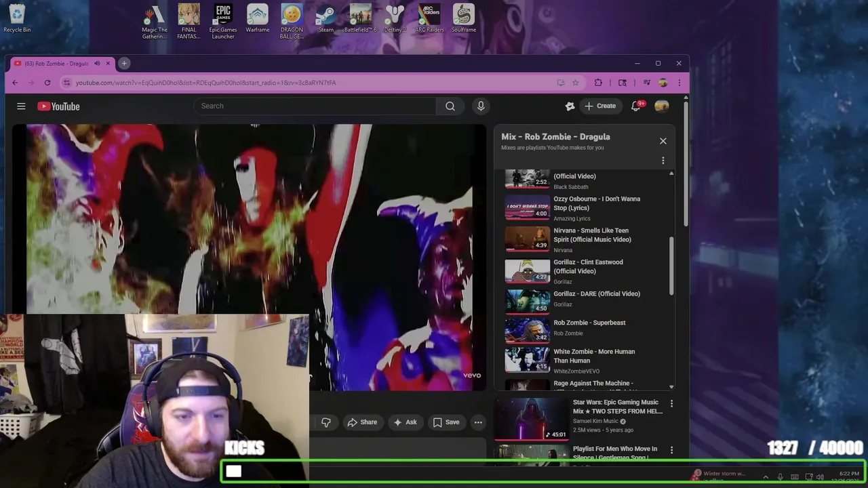Close the Rob Zombie Dragula browser tab
This screenshot has height=488, width=868.
[108, 64]
